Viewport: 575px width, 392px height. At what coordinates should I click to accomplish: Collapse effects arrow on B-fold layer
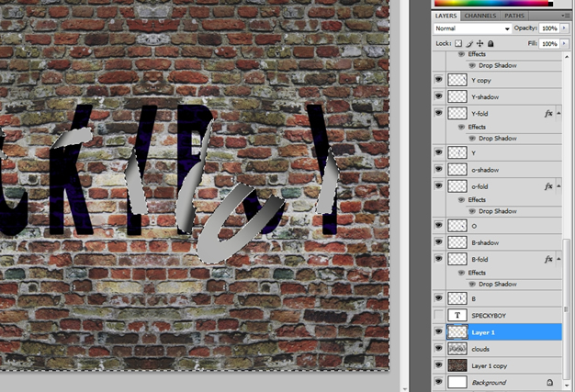tap(558, 260)
